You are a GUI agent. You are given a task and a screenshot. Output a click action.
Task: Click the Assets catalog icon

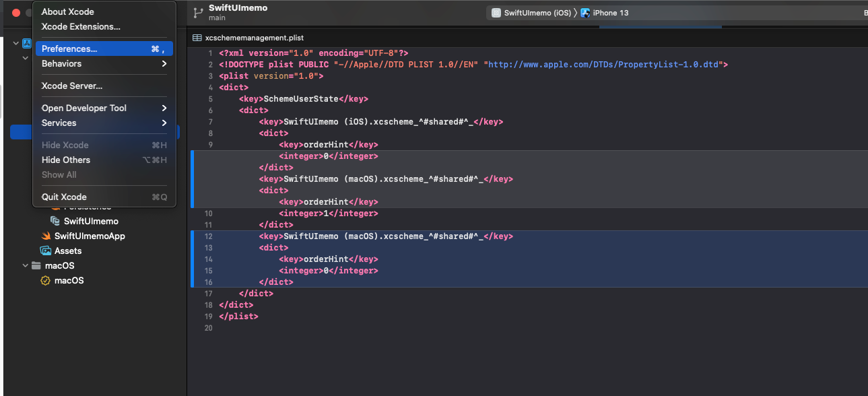tap(46, 251)
